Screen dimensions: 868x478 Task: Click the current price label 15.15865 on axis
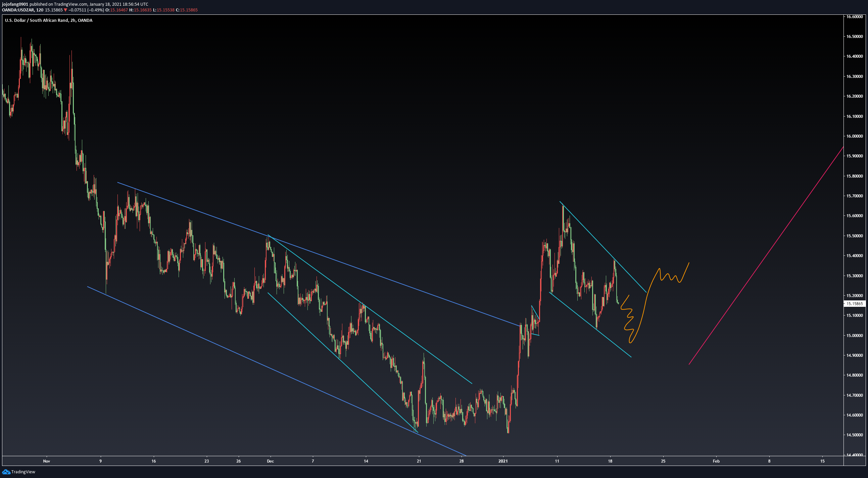(855, 304)
